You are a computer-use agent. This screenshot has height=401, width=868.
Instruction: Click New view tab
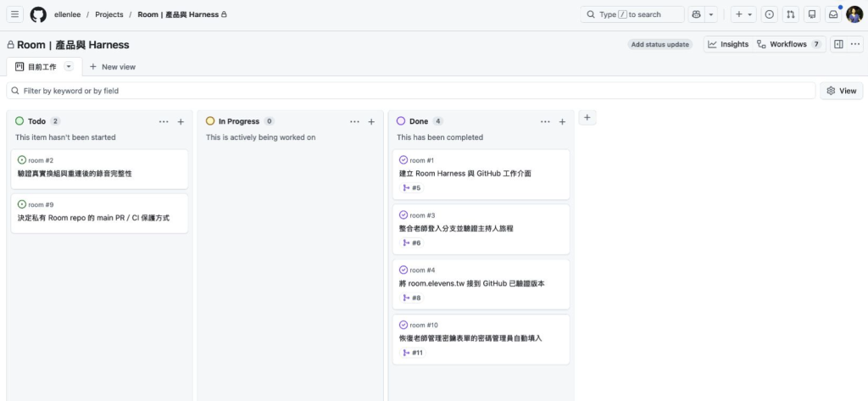click(113, 66)
